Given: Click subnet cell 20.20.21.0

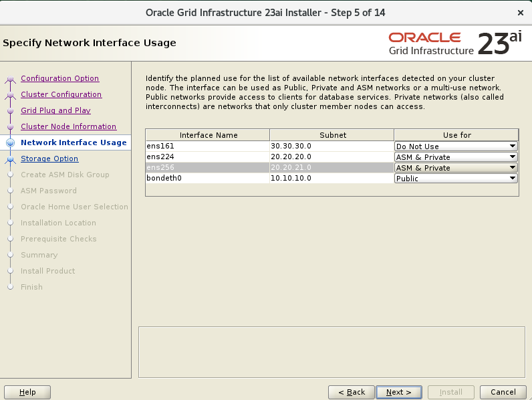Looking at the screenshot, I should pos(331,167).
